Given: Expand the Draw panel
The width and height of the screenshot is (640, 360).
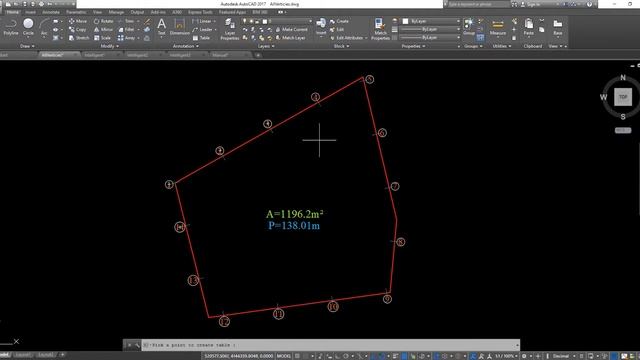Looking at the screenshot, I should 27,46.
